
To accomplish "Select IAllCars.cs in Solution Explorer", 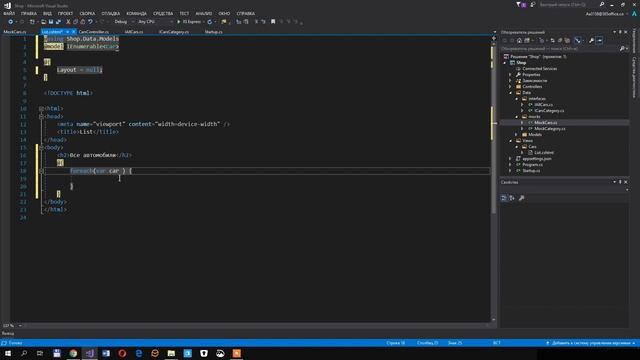I will pyautogui.click(x=543, y=104).
